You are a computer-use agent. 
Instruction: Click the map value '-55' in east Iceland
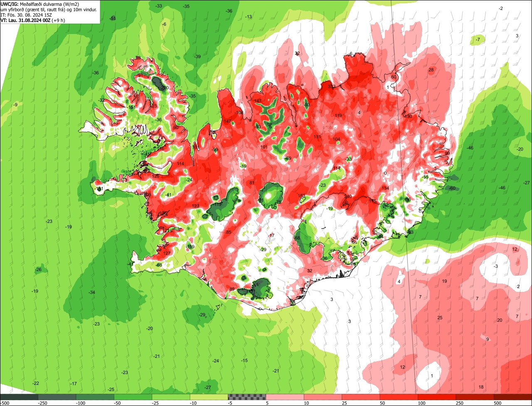425,177
